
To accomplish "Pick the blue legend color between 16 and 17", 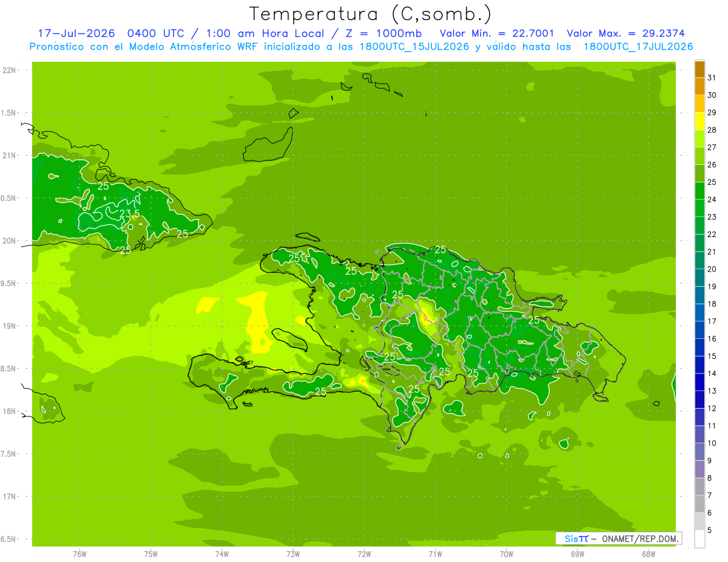I will (699, 330).
